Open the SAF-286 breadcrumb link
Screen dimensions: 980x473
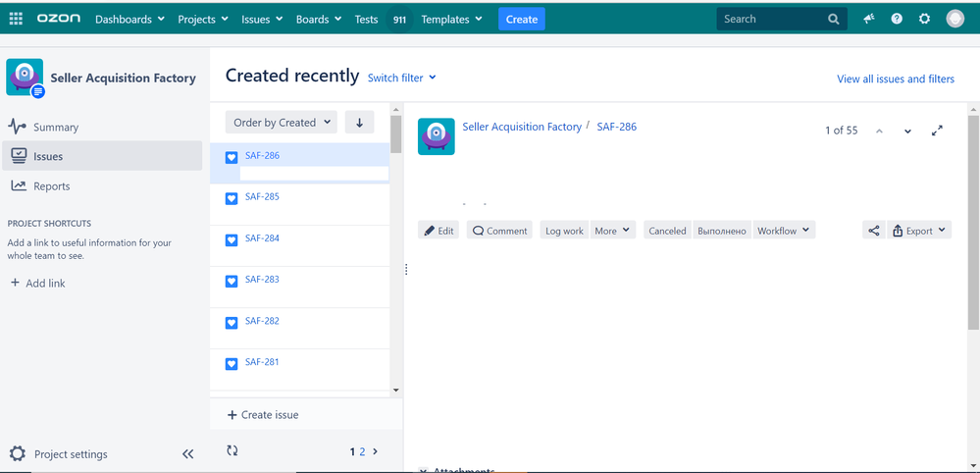coord(617,127)
